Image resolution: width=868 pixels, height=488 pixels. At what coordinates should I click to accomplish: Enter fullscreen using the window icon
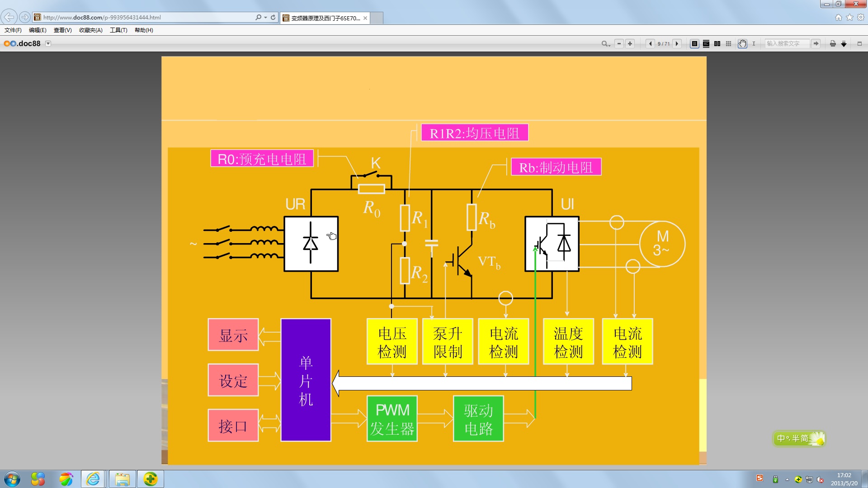[x=859, y=44]
